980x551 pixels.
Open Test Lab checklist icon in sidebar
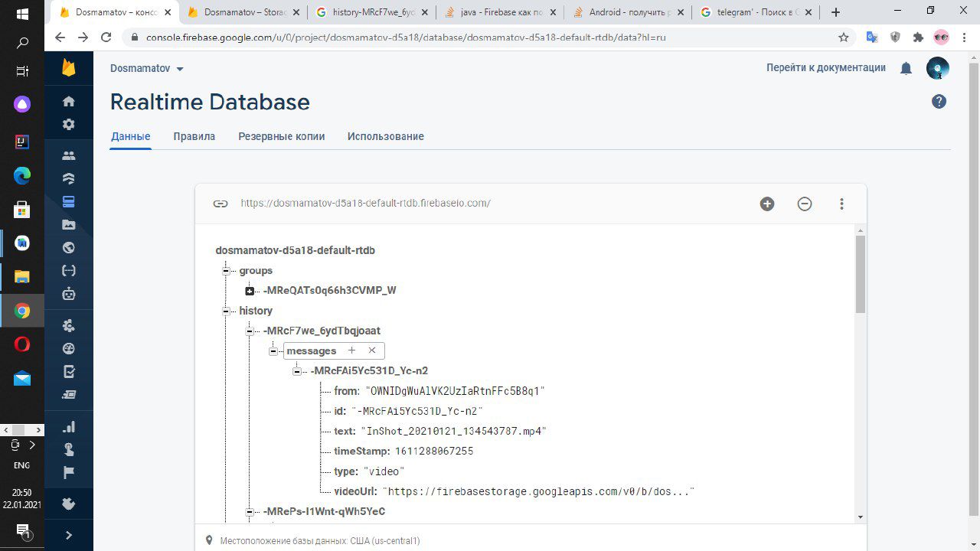tap(69, 372)
